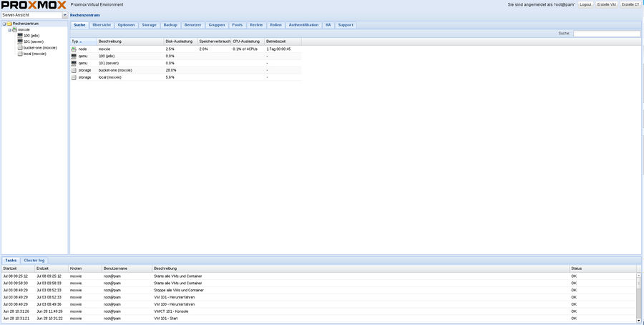Click local (moxxie) storage icon in tree
This screenshot has width=644, height=325.
[x=20, y=54]
